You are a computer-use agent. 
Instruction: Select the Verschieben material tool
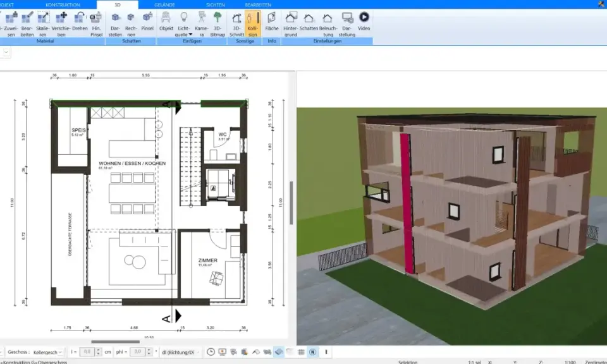(x=61, y=24)
